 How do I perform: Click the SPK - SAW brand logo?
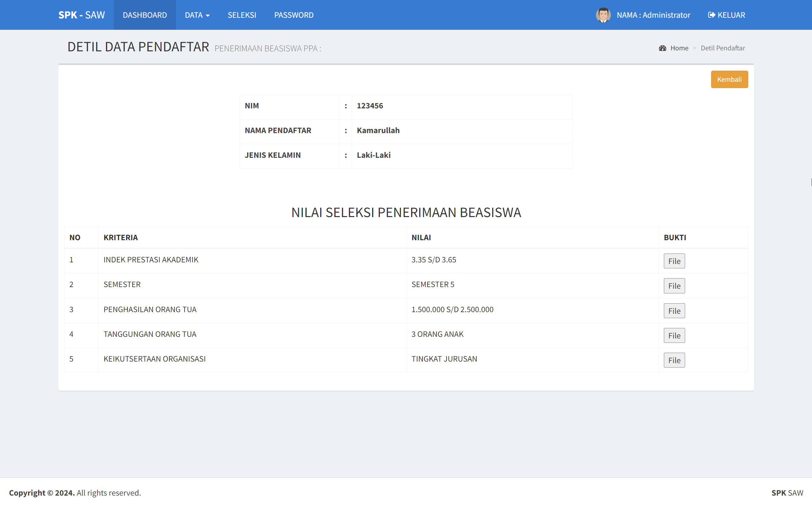click(x=82, y=15)
